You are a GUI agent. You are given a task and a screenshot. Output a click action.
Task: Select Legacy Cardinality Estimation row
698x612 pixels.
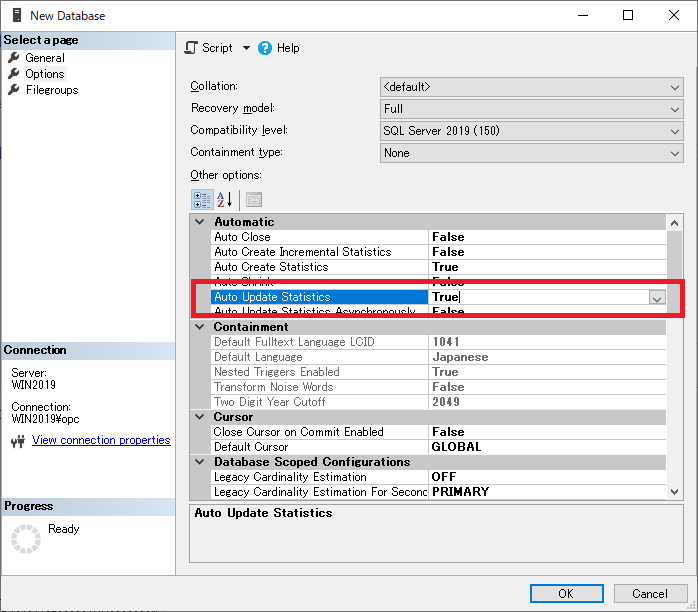(438, 477)
